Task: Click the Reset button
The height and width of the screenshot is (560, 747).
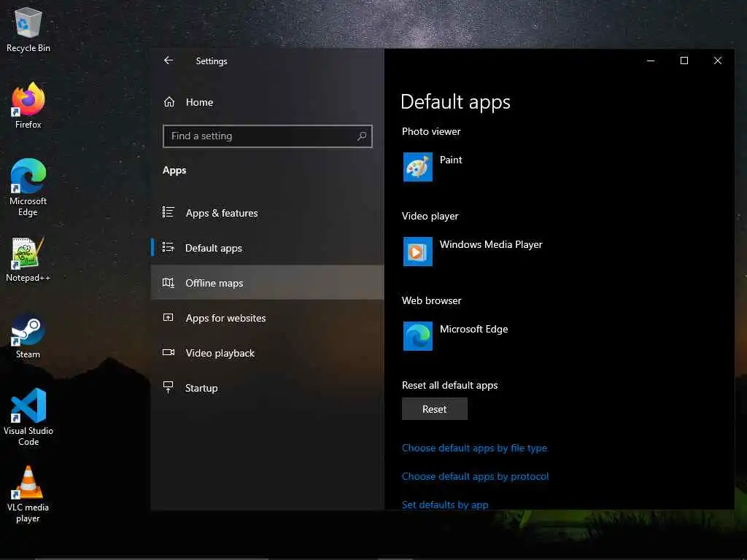Action: click(x=435, y=409)
